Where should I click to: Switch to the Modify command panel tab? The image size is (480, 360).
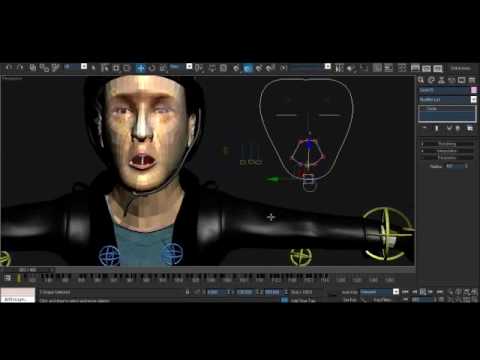431,80
